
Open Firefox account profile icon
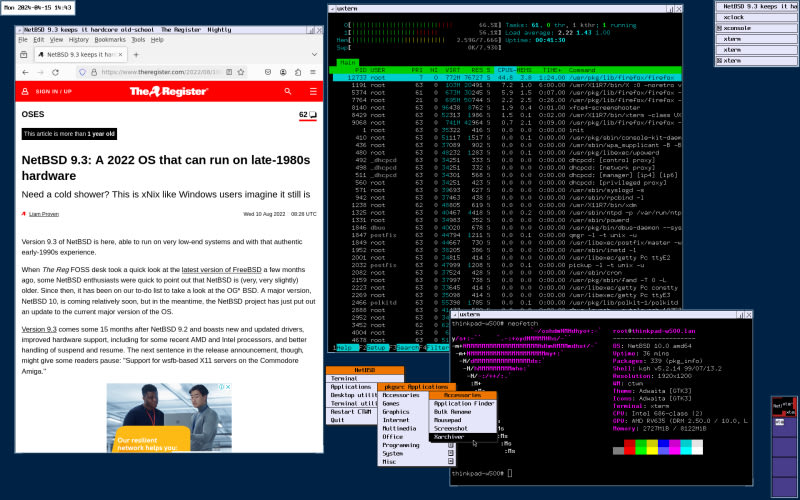pyautogui.click(x=283, y=72)
